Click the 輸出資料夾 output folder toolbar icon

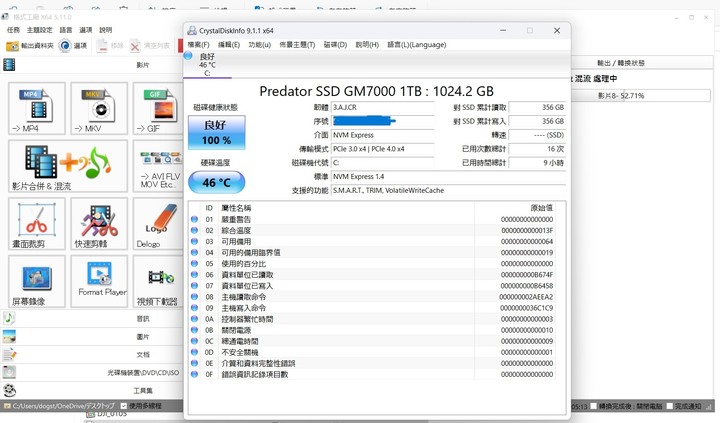tap(12, 45)
